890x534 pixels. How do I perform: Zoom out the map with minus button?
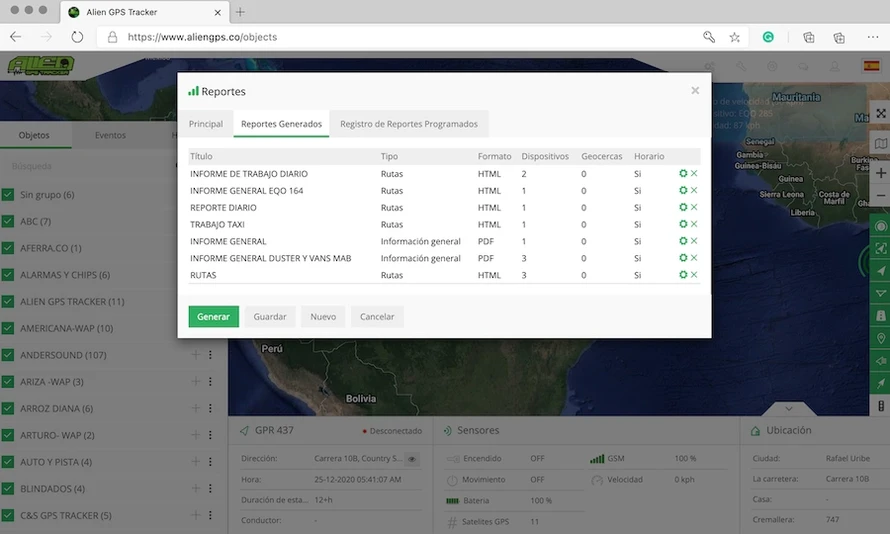tap(880, 195)
